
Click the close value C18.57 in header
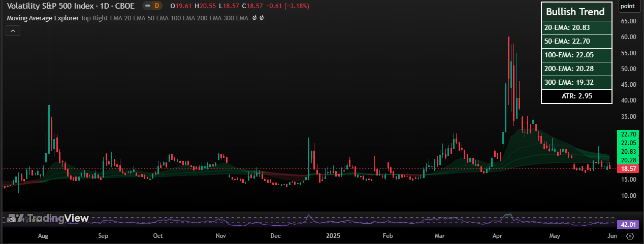[251, 6]
